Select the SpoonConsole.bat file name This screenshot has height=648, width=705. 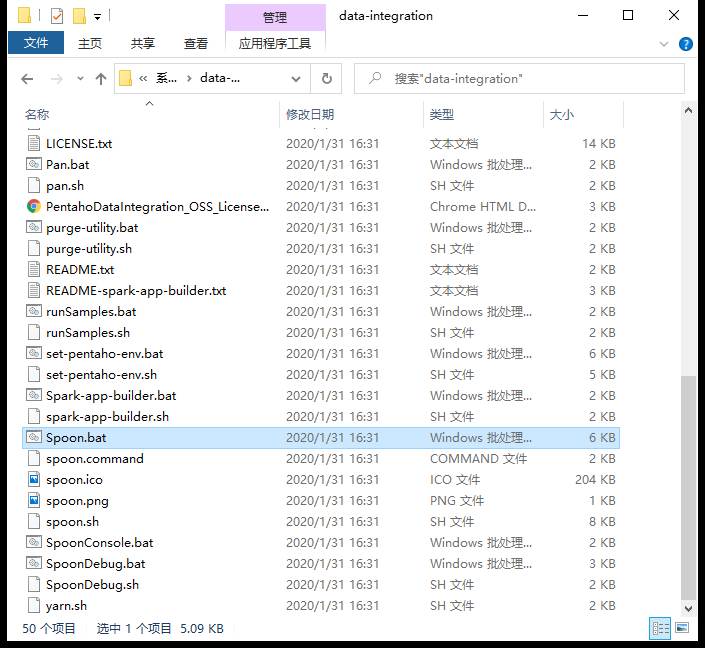99,542
